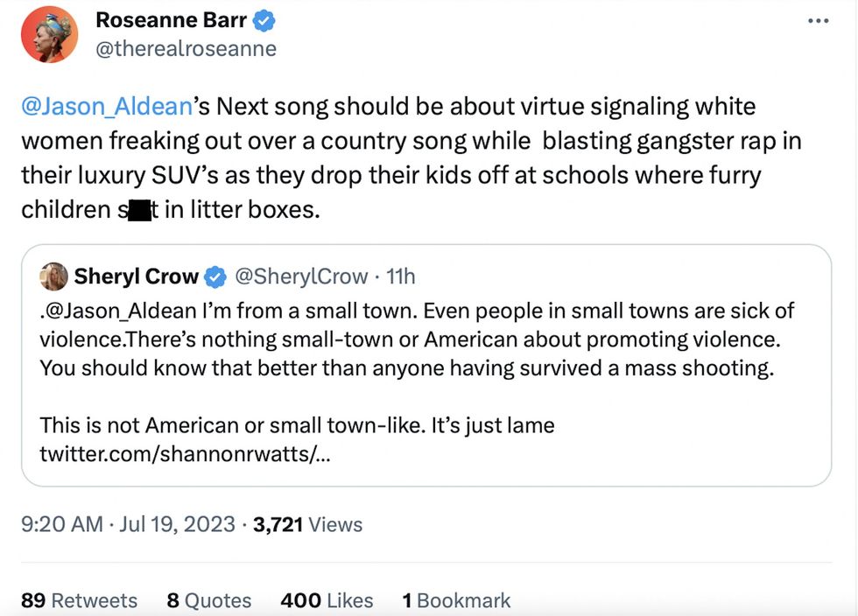Open Sheryl Crow's small avatar in quote
This screenshot has height=616, width=858.
[54, 276]
